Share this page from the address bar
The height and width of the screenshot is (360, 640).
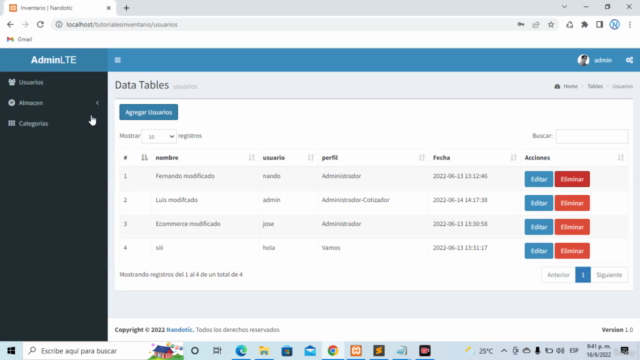pyautogui.click(x=536, y=24)
